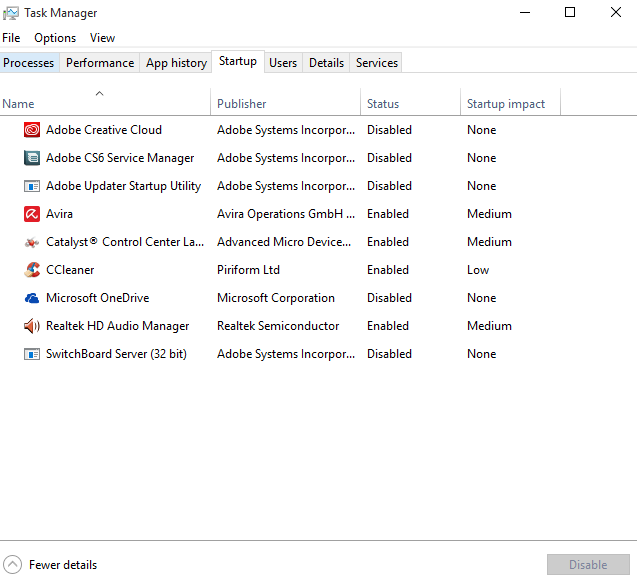Select the CCleaner icon

(x=31, y=270)
